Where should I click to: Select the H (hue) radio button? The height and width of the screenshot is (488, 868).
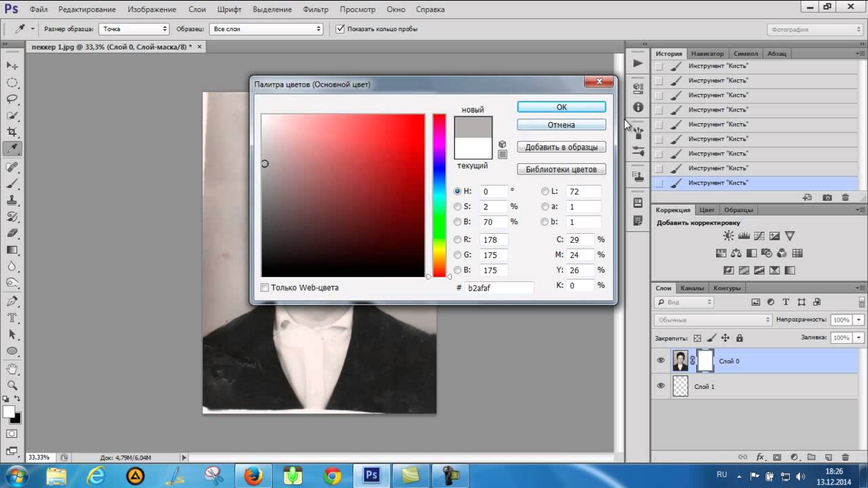point(458,191)
